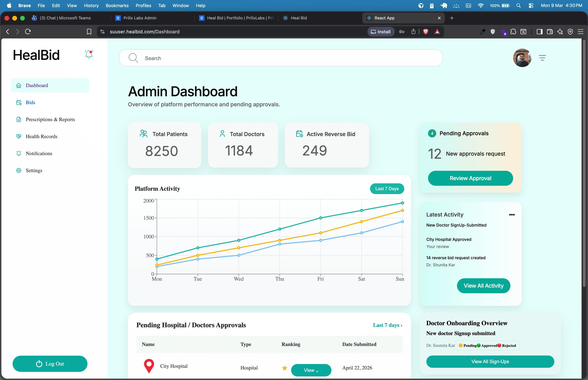This screenshot has width=588, height=380.
Task: Open the Latest Activity ellipsis menu
Action: coord(512,215)
